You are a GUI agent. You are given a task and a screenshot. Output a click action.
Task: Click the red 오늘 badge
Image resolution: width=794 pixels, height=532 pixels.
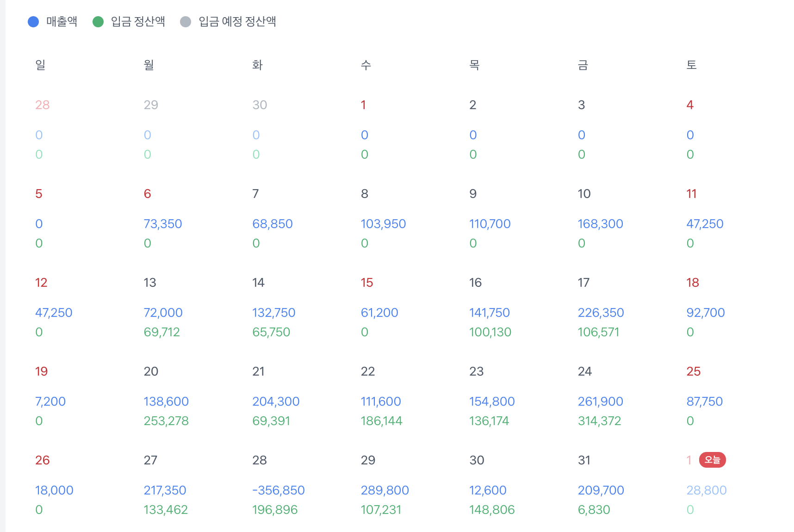point(713,460)
